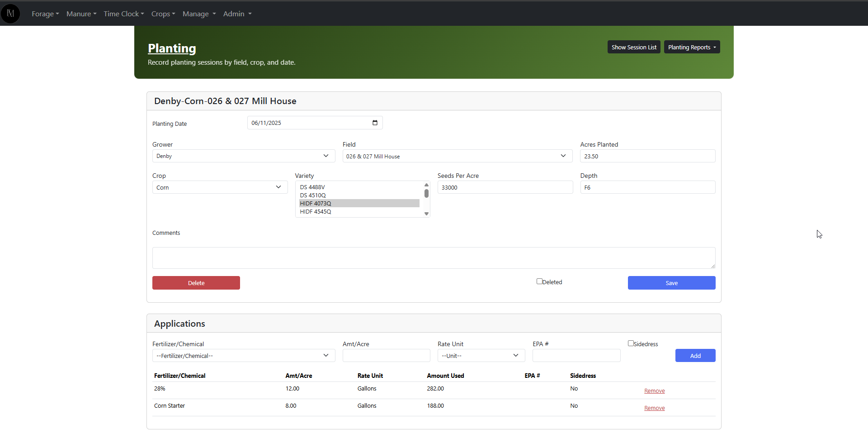
Task: Click the Planting Date field
Action: point(315,123)
